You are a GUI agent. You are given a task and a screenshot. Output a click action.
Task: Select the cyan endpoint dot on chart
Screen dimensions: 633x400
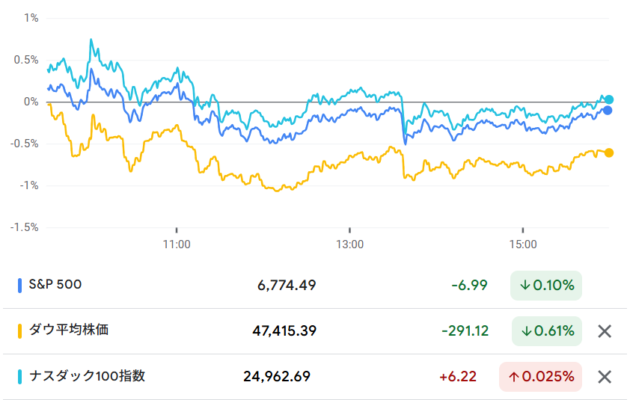pos(608,99)
